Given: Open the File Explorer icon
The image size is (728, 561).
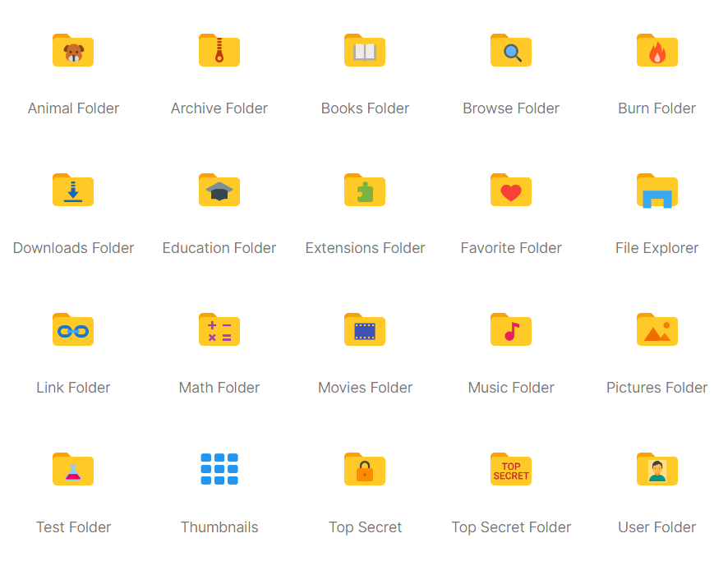Looking at the screenshot, I should point(657,190).
